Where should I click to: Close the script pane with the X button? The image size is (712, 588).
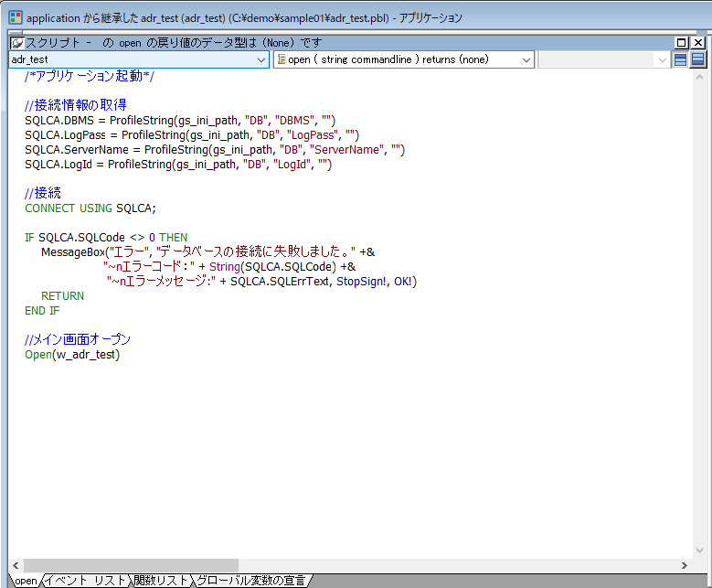[698, 42]
